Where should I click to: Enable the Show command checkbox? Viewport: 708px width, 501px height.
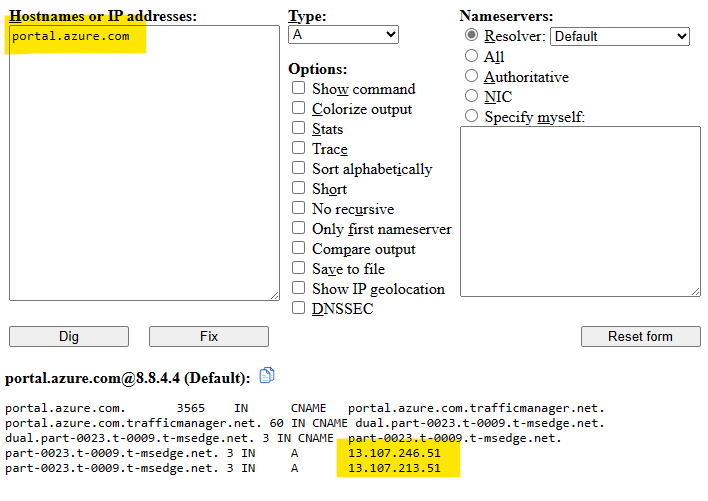[298, 88]
